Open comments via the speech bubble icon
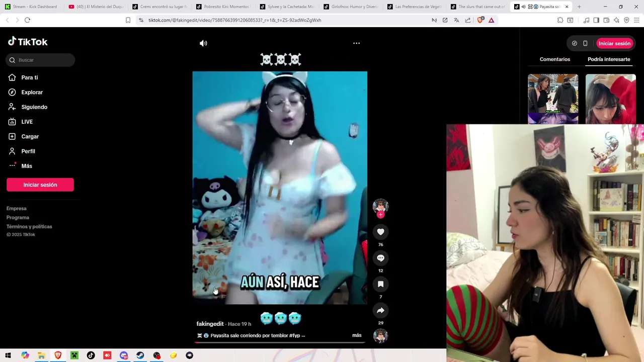The height and width of the screenshot is (362, 644). (380, 258)
